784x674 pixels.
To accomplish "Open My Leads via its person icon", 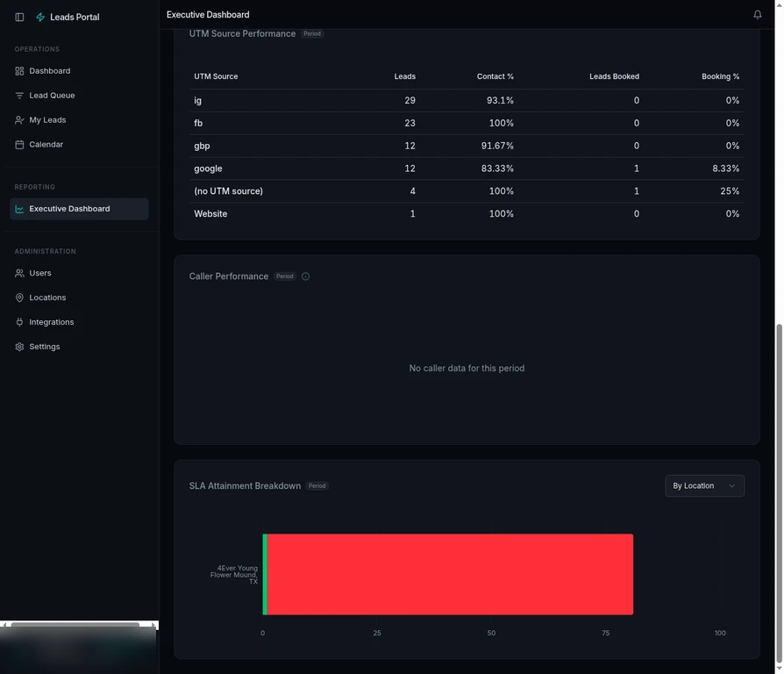I will click(19, 119).
